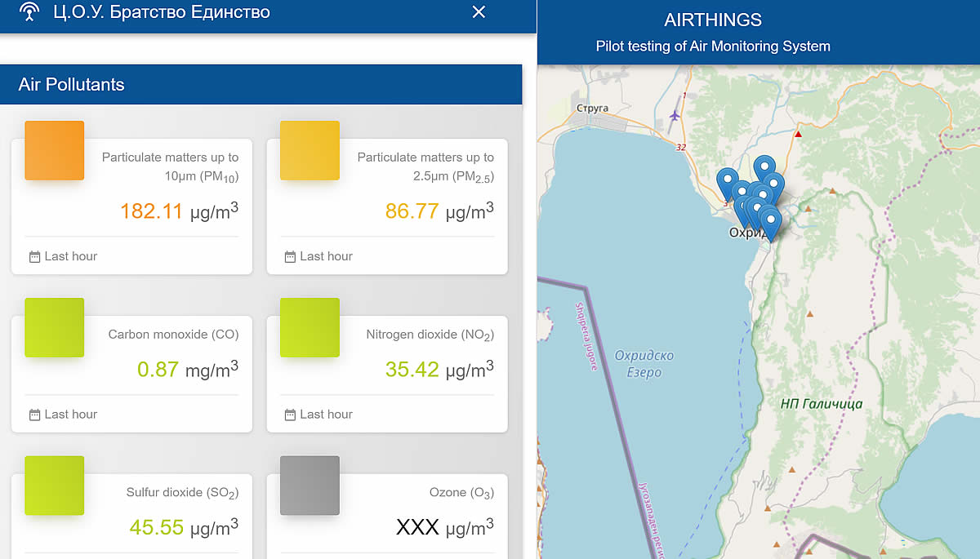This screenshot has height=559, width=980.
Task: Click the Ozone (O3) label
Action: pyautogui.click(x=461, y=493)
